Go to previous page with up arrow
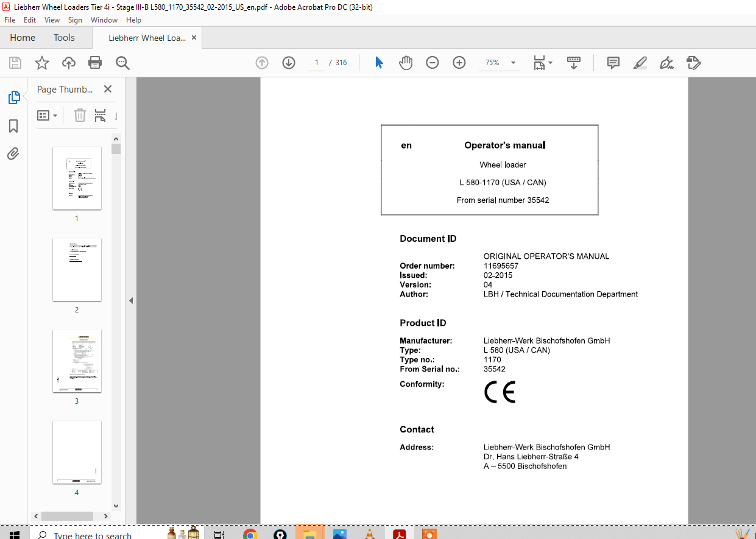The width and height of the screenshot is (756, 539). 262,63
